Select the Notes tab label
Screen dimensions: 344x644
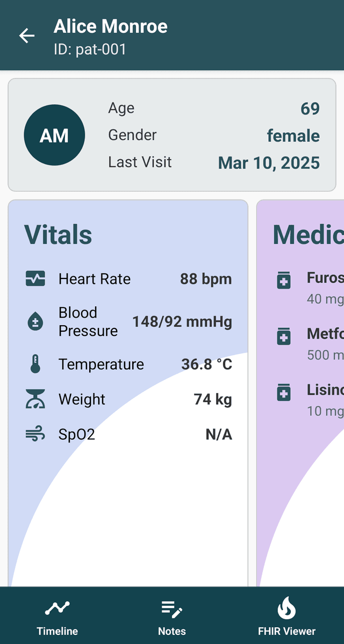click(171, 631)
